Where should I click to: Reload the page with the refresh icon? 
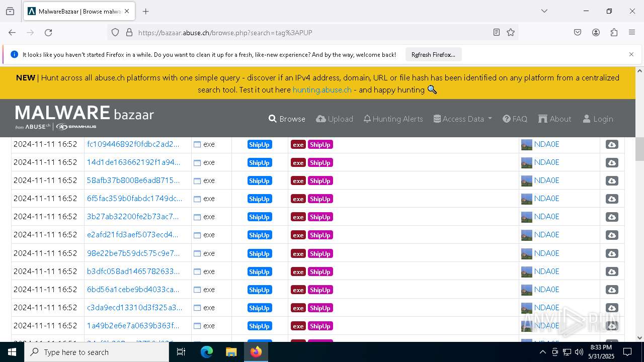coord(48,32)
